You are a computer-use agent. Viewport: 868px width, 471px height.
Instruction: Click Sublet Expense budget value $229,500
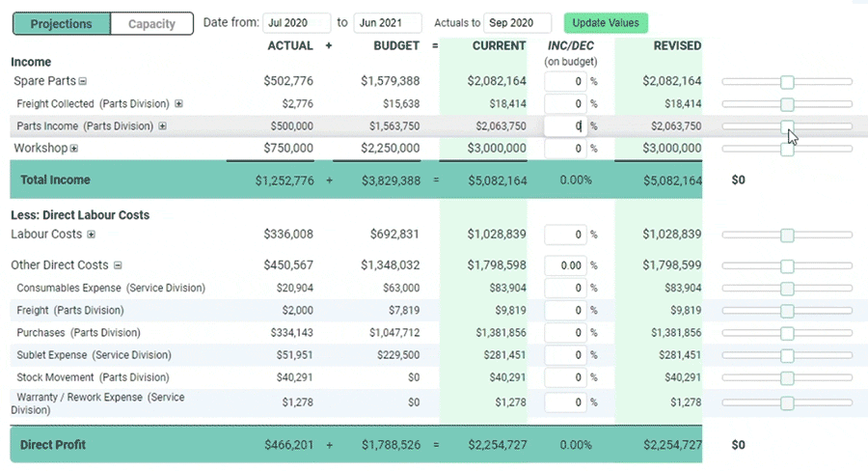coord(398,354)
